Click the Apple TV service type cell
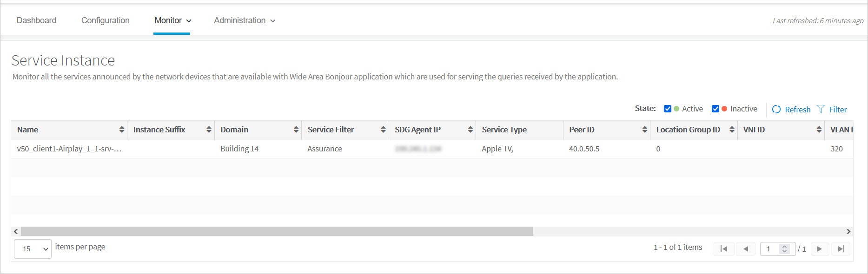The image size is (868, 274). point(497,149)
